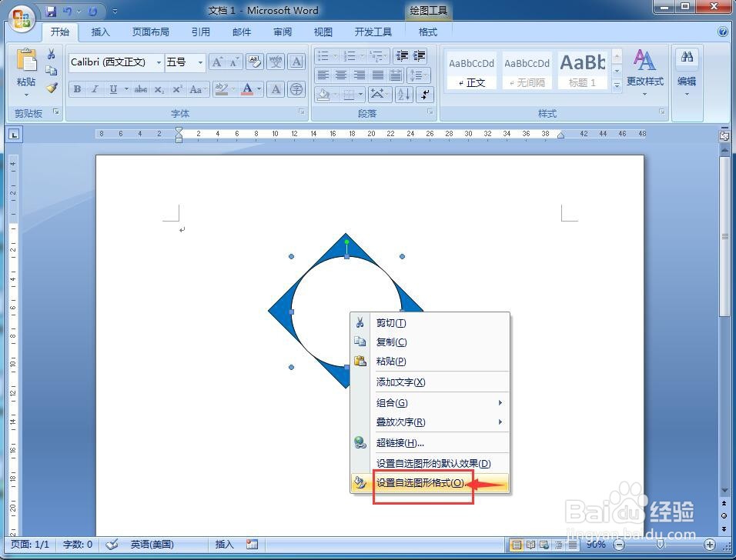The image size is (736, 560).
Task: Apply the 标题 1 quick style
Action: [x=582, y=72]
